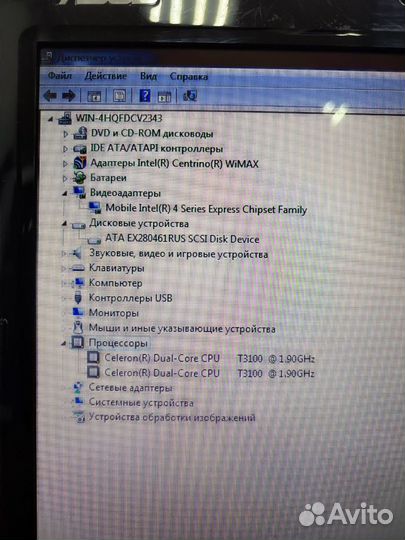Select the Видеоадаптеры label text
The width and height of the screenshot is (405, 540).
pyautogui.click(x=125, y=193)
